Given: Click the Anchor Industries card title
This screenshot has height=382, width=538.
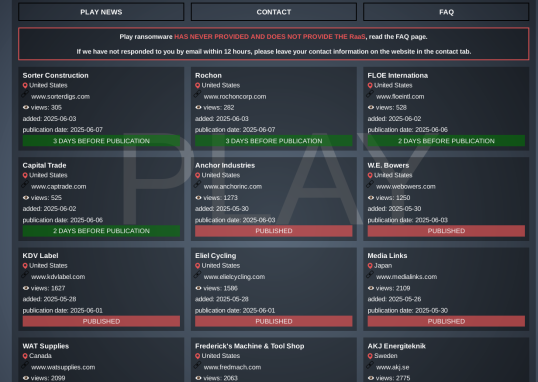Looking at the screenshot, I should (225, 165).
